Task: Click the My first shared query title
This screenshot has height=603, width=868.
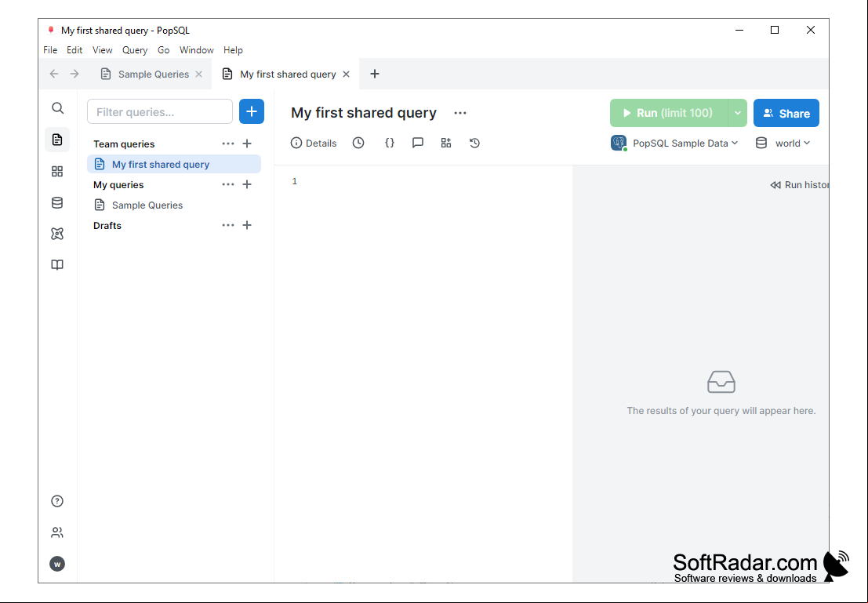Action: tap(364, 113)
